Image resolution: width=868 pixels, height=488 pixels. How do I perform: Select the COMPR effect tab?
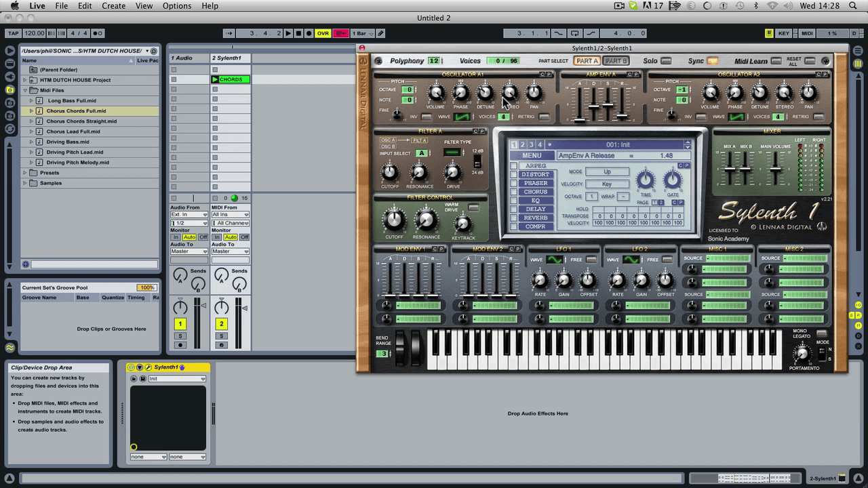tap(536, 226)
